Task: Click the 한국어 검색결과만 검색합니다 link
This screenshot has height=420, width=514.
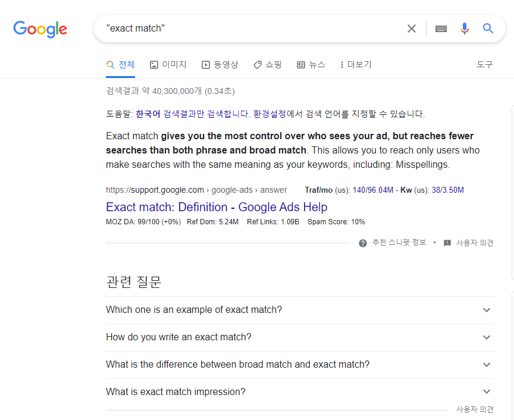Action: click(193, 114)
